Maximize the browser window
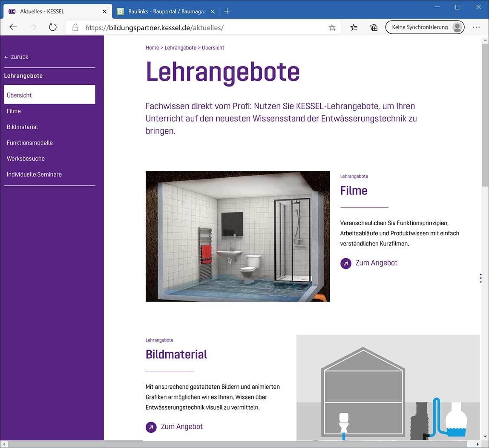The height and width of the screenshot is (448, 489). (458, 7)
